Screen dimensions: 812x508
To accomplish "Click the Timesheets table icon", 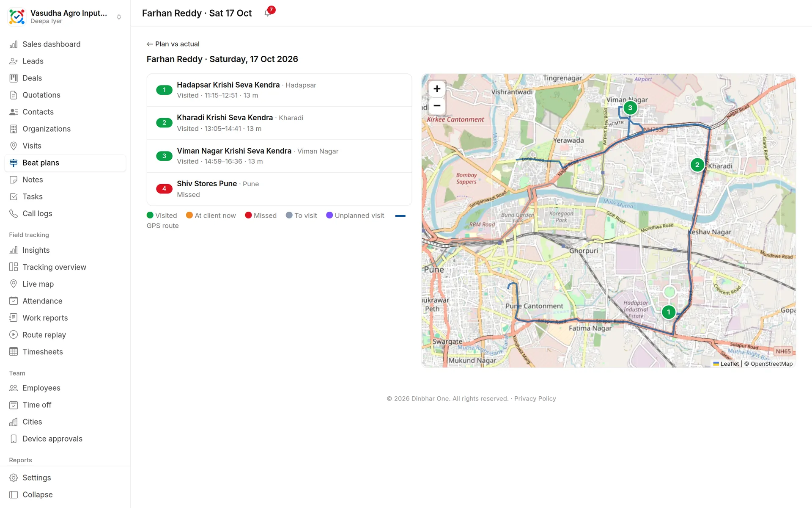I will 14,352.
